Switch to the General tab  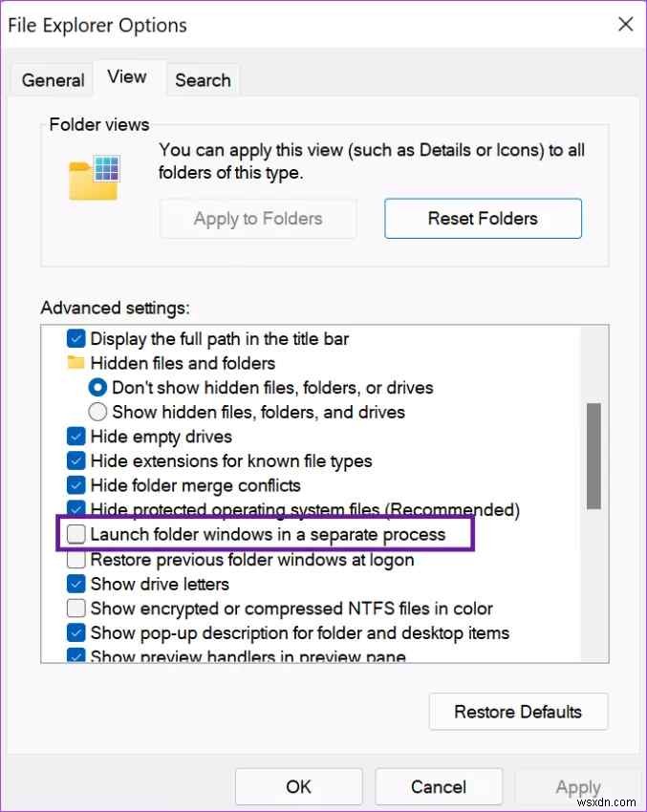click(x=52, y=79)
